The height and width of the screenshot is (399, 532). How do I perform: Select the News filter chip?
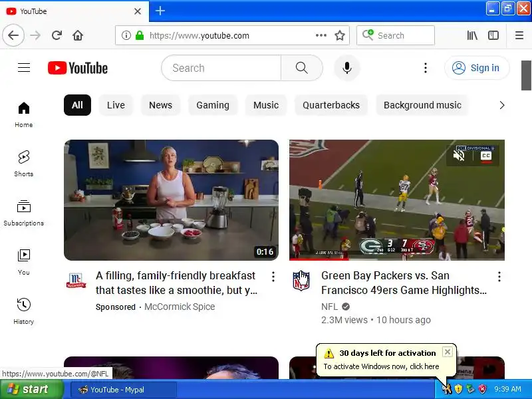(x=160, y=105)
